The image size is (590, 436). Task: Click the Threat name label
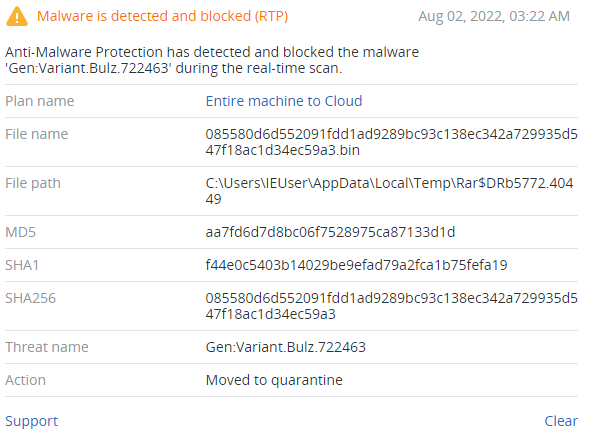tap(47, 347)
